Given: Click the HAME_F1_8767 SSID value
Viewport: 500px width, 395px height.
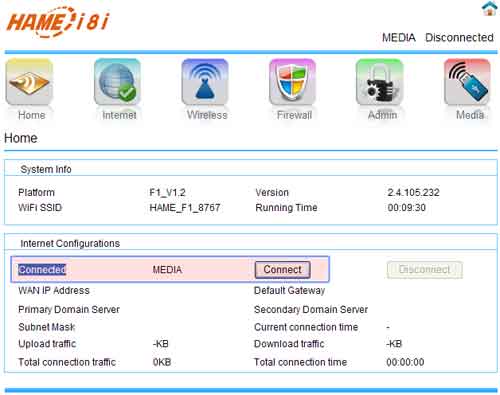Looking at the screenshot, I should [185, 208].
